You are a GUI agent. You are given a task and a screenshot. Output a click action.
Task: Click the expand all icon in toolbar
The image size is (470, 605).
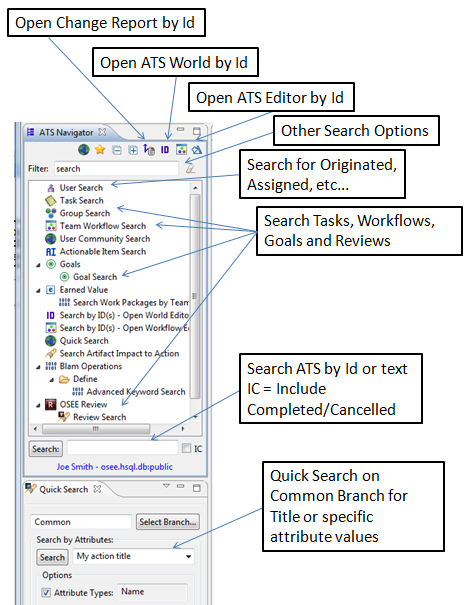(x=133, y=150)
